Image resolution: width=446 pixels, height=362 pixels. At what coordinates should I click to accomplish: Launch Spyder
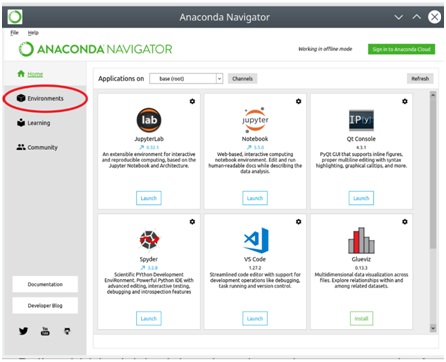tap(149, 318)
